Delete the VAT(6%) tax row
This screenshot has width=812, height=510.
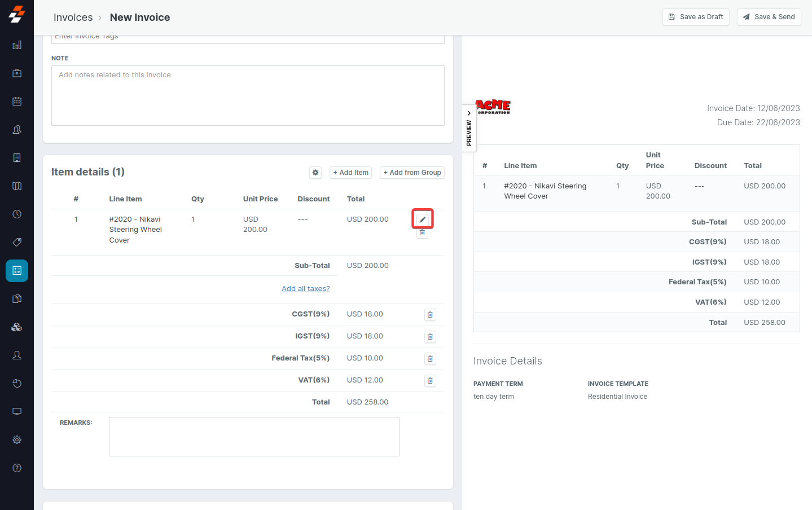point(430,381)
